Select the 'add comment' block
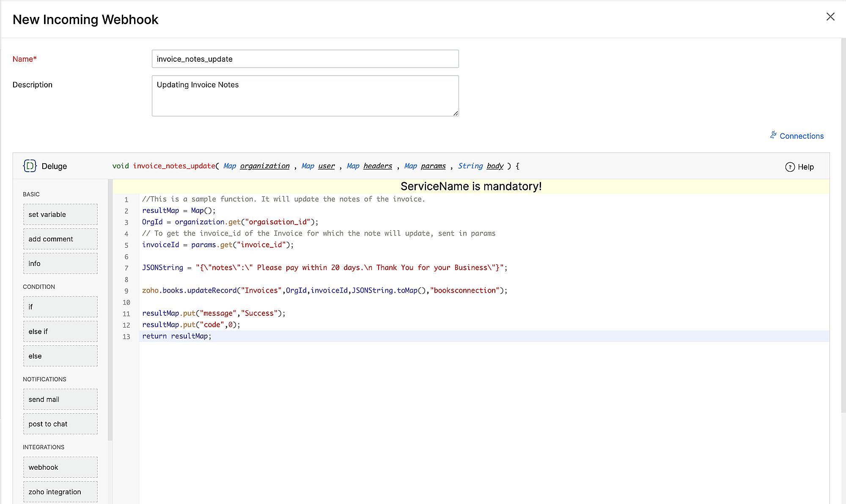 pyautogui.click(x=60, y=239)
